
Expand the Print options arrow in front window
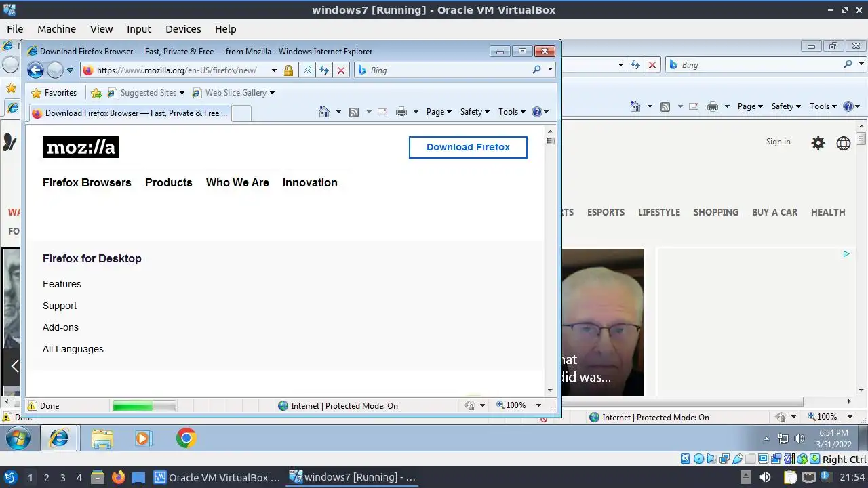[416, 112]
